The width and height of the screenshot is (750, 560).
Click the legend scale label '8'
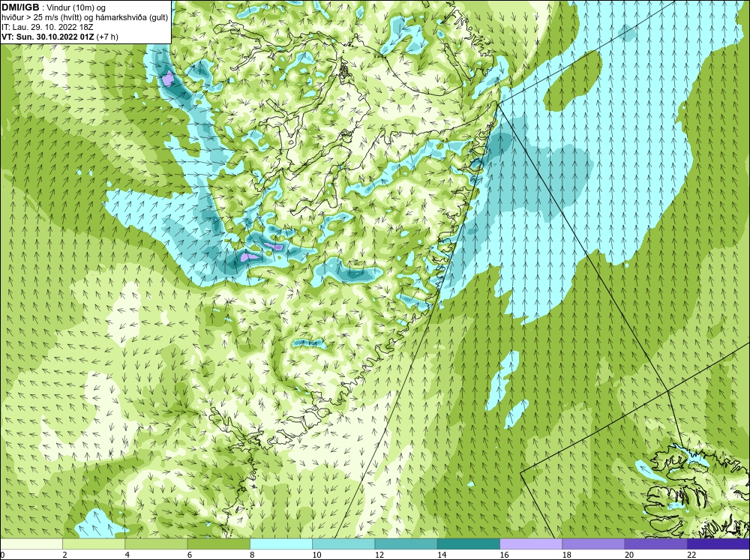coord(252,555)
